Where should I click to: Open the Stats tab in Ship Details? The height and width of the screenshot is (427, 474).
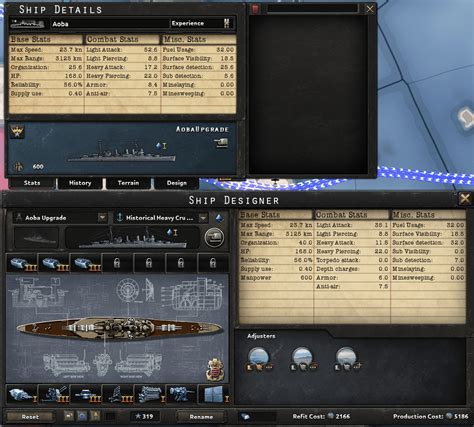(x=32, y=183)
